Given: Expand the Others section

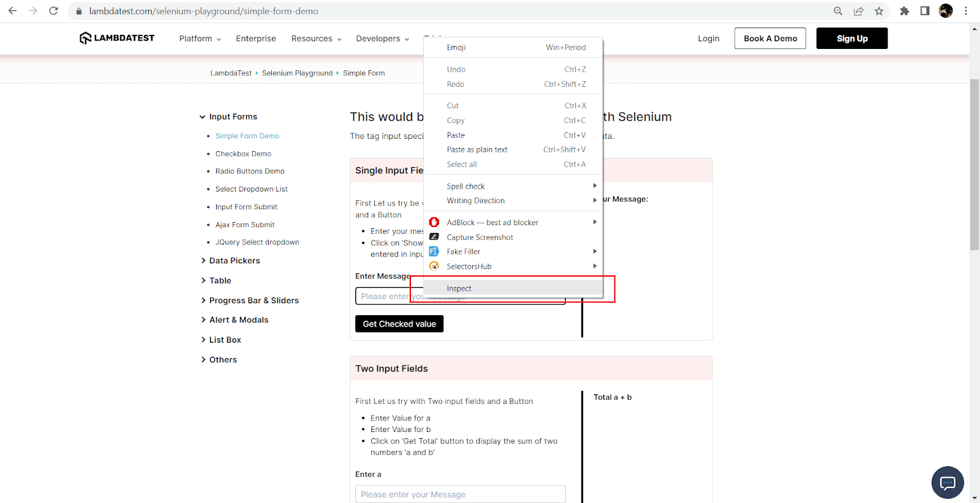Looking at the screenshot, I should click(219, 360).
